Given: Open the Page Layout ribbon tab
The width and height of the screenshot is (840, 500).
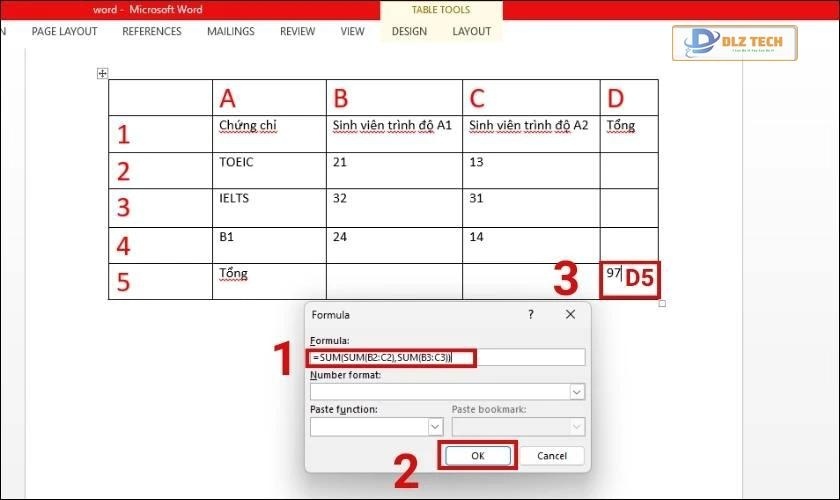Looking at the screenshot, I should pyautogui.click(x=64, y=31).
